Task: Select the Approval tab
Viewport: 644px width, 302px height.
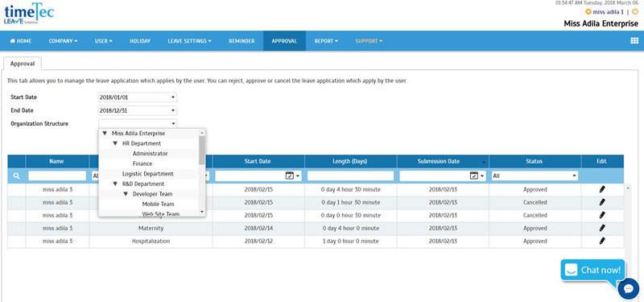Action: point(23,64)
